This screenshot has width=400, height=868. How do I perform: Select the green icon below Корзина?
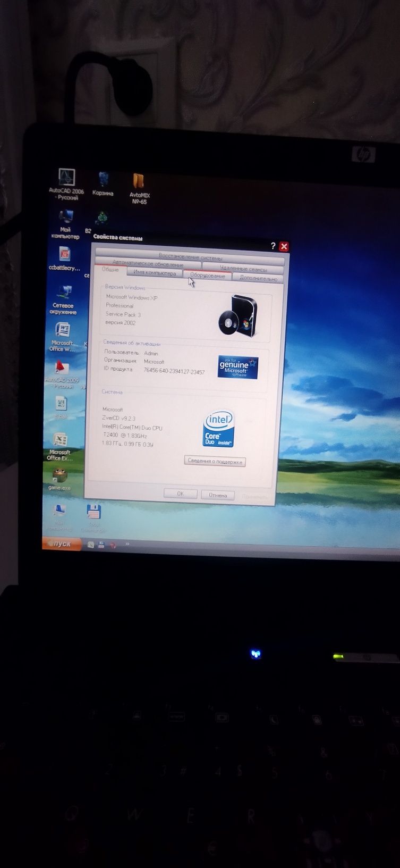tap(101, 218)
